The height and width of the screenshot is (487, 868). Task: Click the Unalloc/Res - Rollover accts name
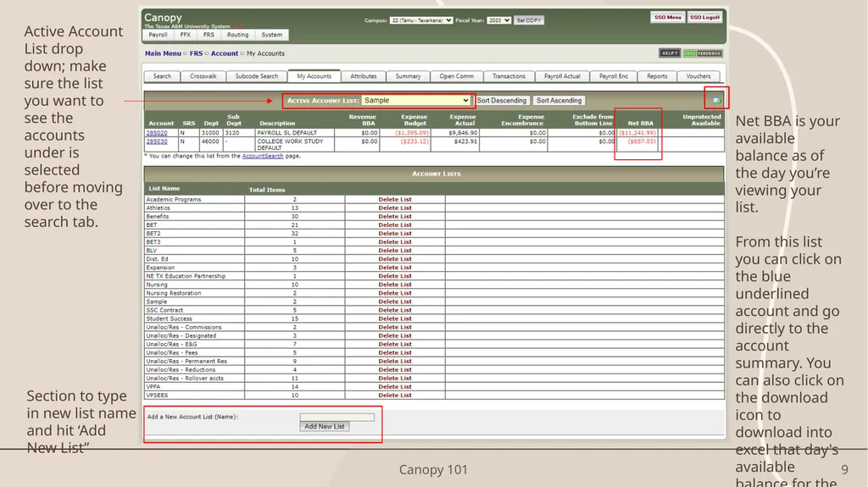click(x=185, y=379)
